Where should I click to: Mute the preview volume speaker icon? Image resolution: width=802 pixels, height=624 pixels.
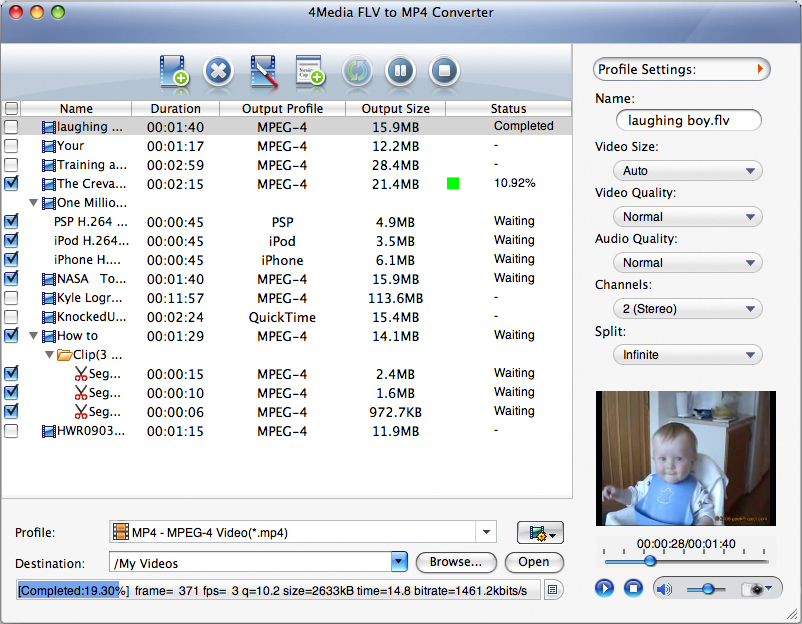click(x=664, y=590)
